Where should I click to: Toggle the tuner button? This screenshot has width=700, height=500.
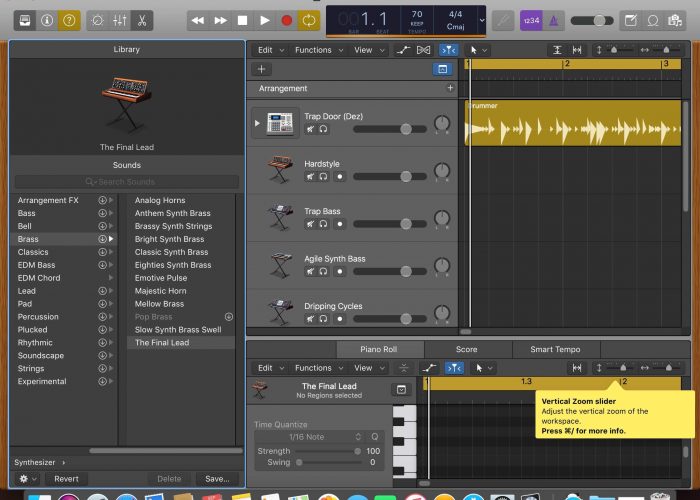click(503, 21)
